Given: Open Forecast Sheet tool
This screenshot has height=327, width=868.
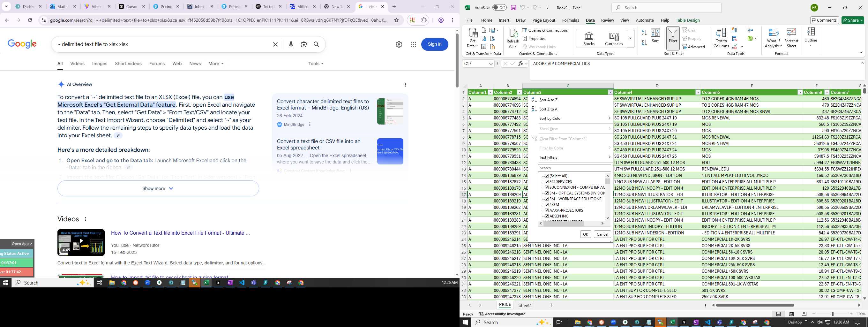Looking at the screenshot, I should coord(791,38).
